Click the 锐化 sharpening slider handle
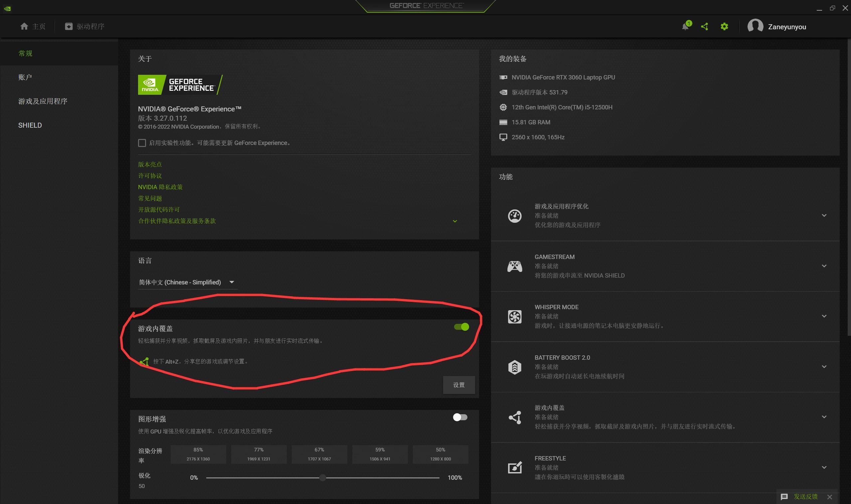The width and height of the screenshot is (851, 504). coord(322,478)
